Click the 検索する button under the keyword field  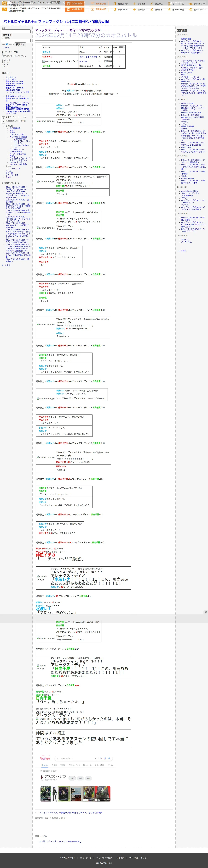click(x=7, y=35)
